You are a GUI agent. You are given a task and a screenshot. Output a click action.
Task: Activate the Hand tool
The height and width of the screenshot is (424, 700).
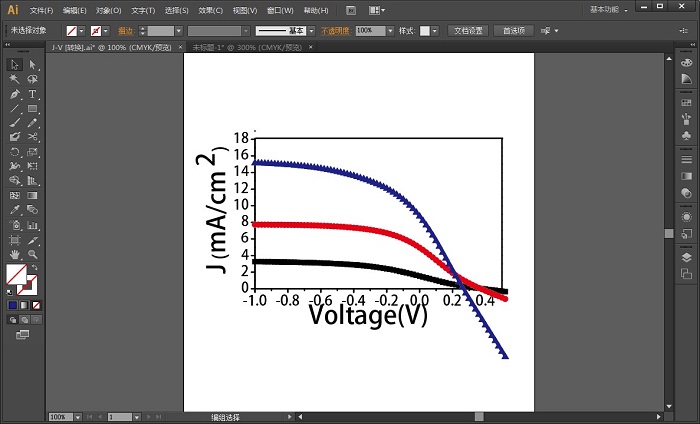pos(14,254)
